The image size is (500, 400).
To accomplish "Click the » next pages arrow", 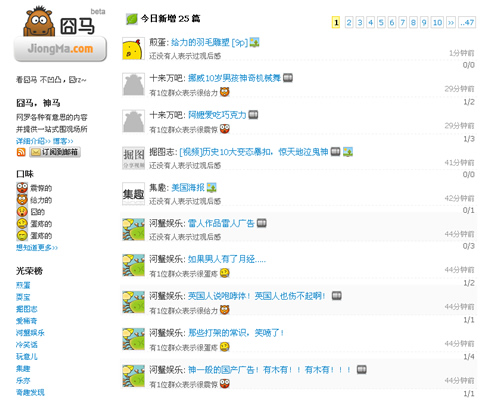I will tap(451, 22).
